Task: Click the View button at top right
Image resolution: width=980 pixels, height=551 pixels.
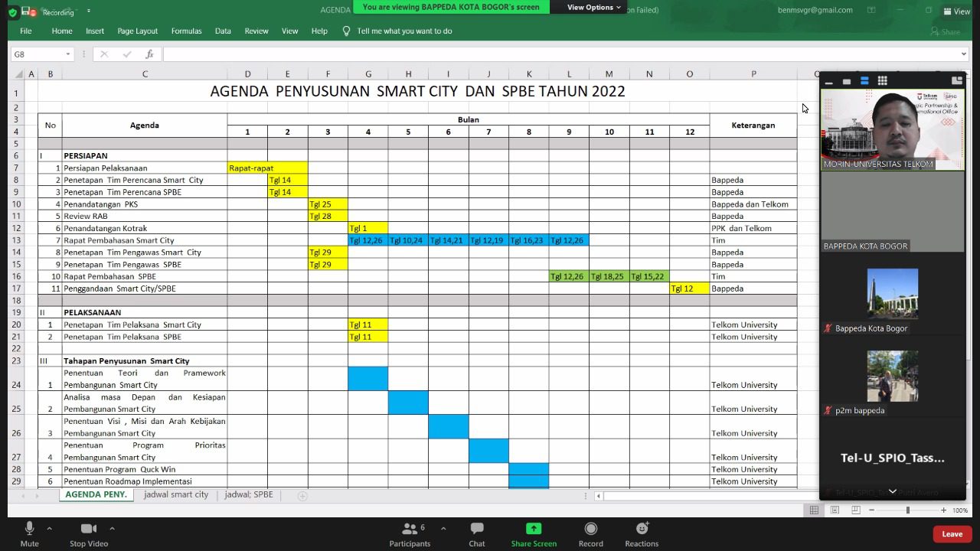Action: click(955, 11)
